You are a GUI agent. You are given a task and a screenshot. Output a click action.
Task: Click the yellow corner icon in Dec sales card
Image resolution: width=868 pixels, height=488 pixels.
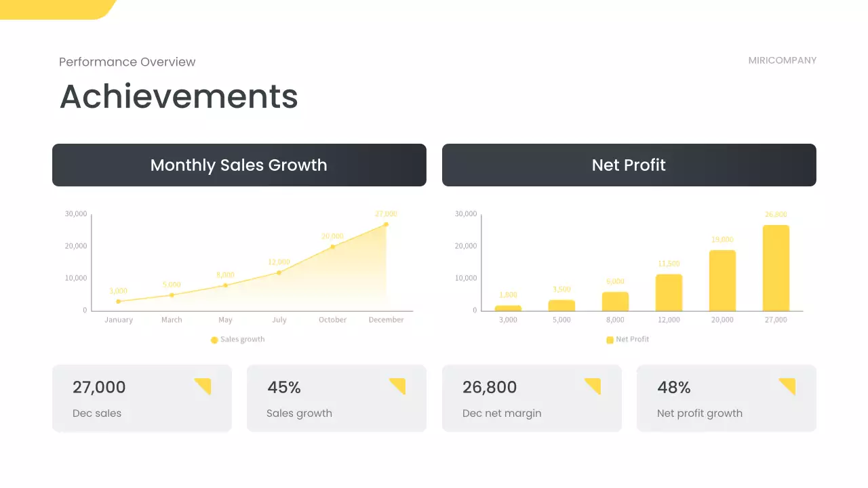tap(204, 386)
